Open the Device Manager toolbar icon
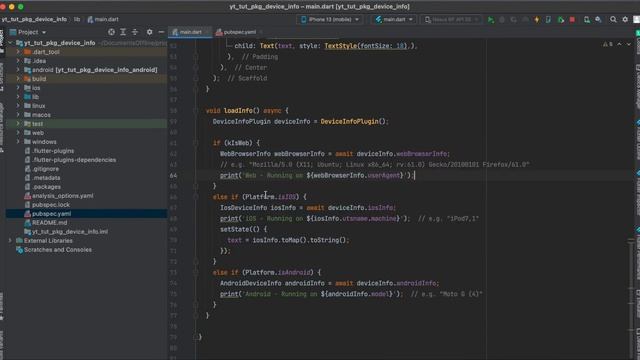 [587, 20]
